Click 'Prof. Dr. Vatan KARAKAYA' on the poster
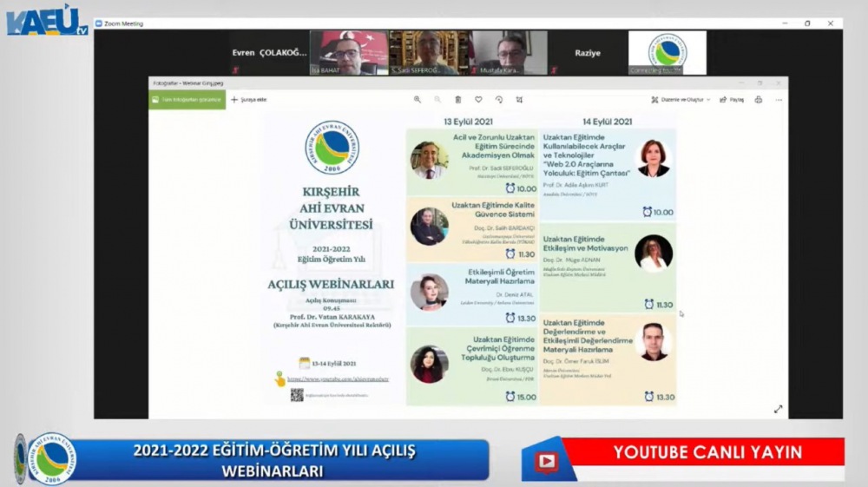The width and height of the screenshot is (868, 487). 332,317
